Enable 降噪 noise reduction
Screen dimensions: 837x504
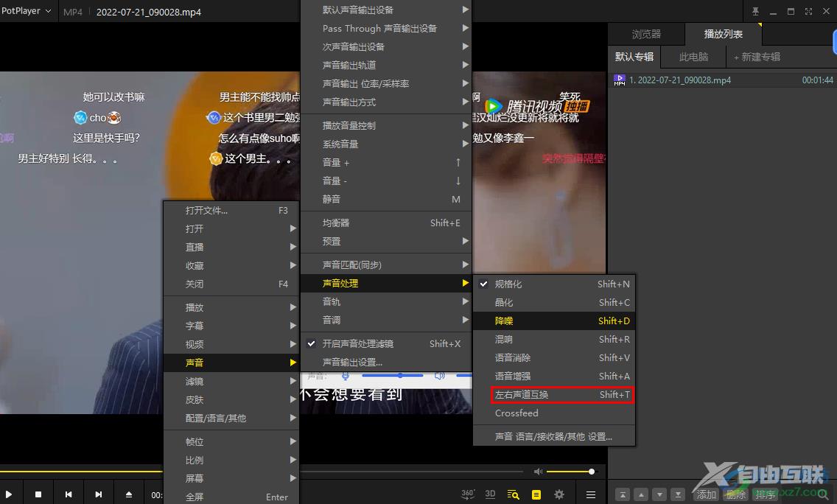click(x=554, y=321)
